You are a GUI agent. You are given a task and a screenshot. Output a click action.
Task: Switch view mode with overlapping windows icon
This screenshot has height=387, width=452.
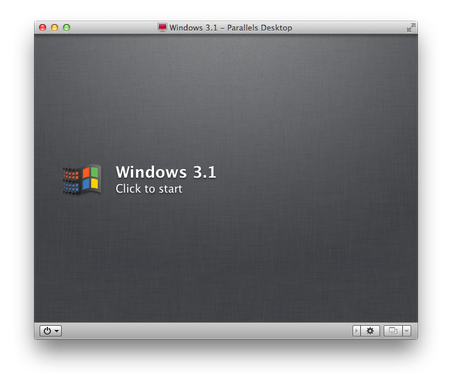point(393,331)
